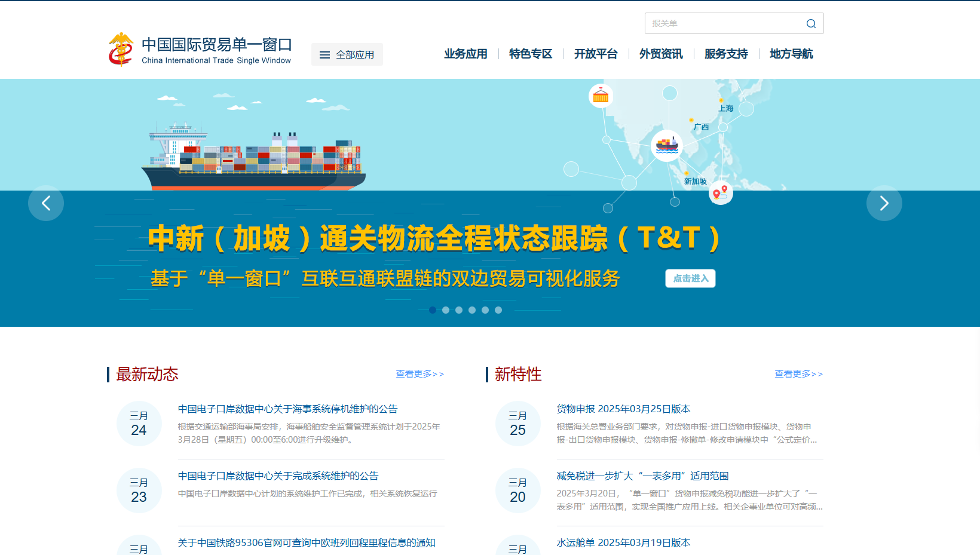980x555 pixels.
Task: Open the 服务支持 navigation menu
Action: (x=726, y=54)
